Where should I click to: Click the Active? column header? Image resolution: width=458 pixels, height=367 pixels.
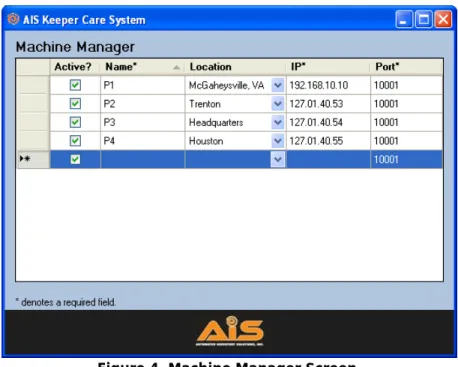(x=75, y=67)
